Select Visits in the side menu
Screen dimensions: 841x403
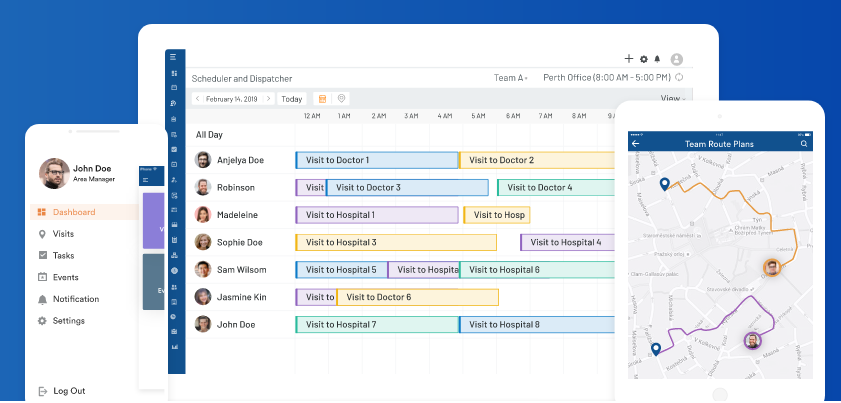click(63, 234)
